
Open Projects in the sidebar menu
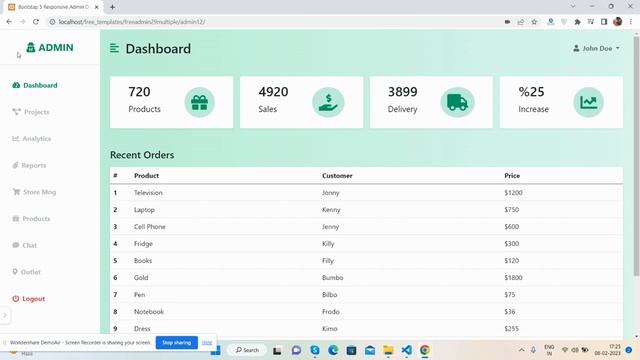(x=31, y=112)
